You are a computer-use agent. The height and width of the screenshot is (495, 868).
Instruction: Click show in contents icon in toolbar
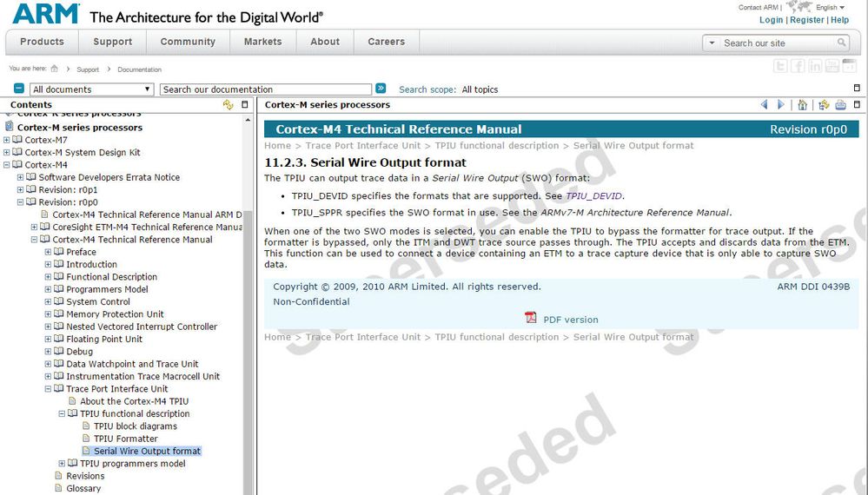tap(824, 104)
